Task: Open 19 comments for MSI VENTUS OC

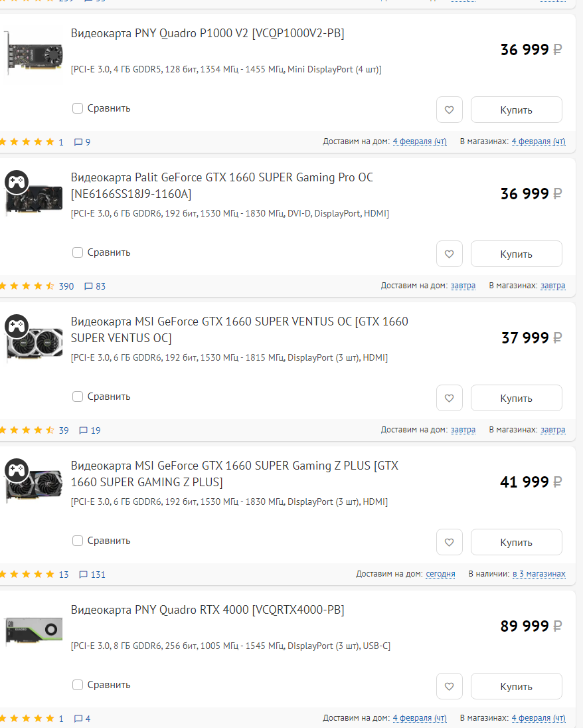Action: tap(90, 430)
